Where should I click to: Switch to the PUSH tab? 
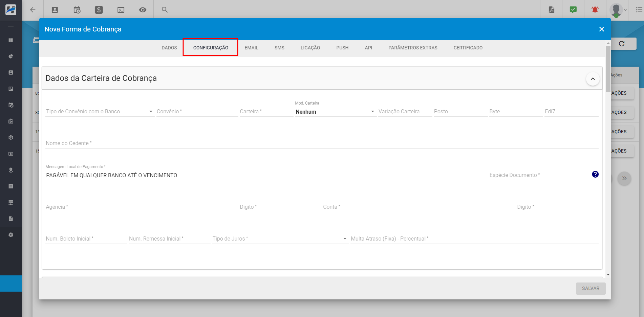pos(342,48)
